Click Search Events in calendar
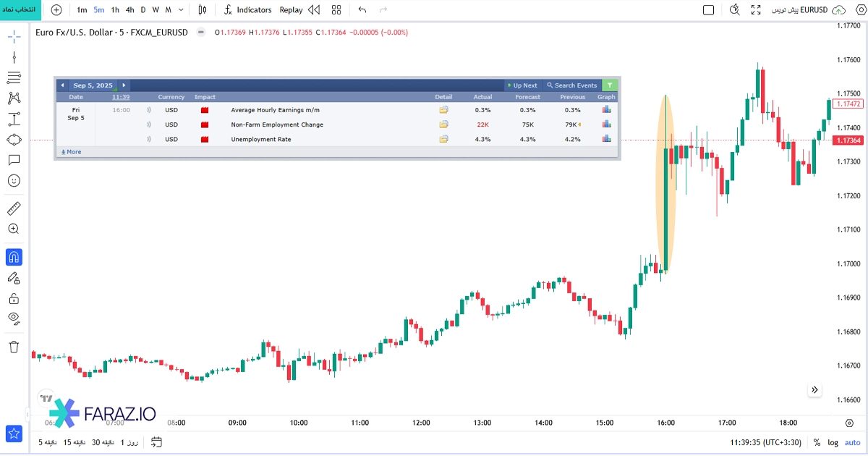The height and width of the screenshot is (456, 868). coord(571,85)
